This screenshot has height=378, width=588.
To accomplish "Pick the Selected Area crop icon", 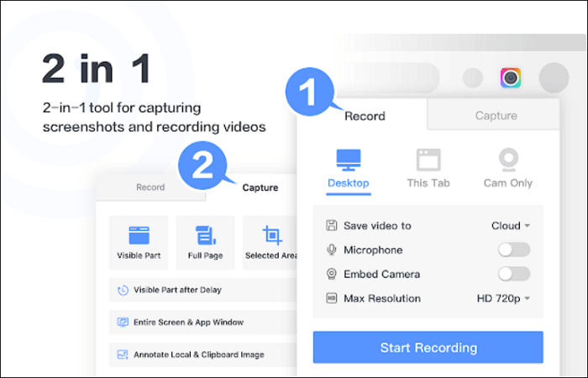I will (271, 235).
